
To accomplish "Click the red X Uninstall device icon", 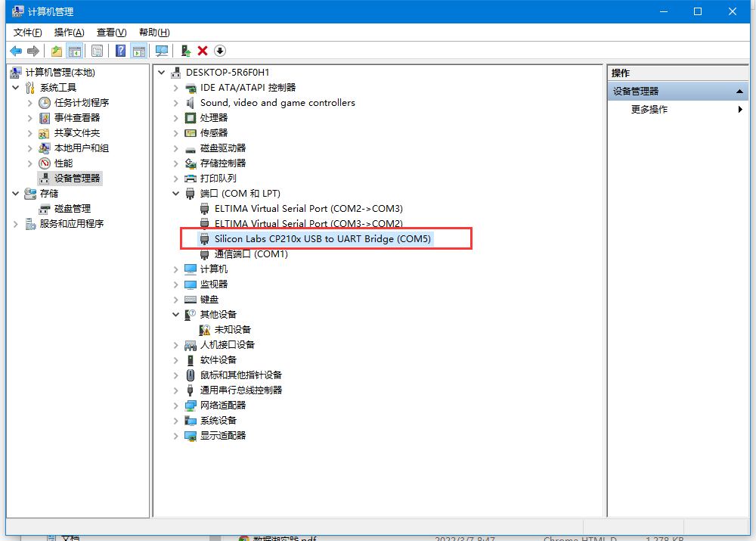I will (x=203, y=51).
